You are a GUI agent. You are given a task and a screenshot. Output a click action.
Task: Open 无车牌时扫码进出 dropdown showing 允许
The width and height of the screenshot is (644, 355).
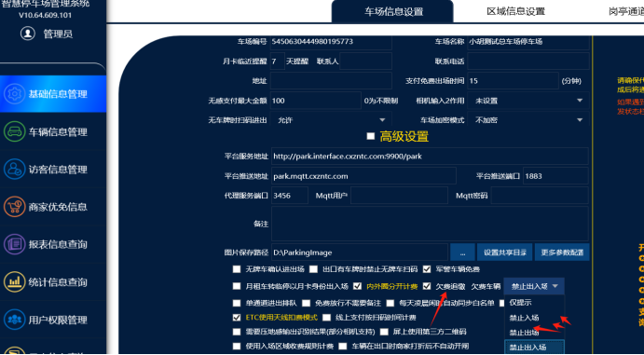pos(331,120)
